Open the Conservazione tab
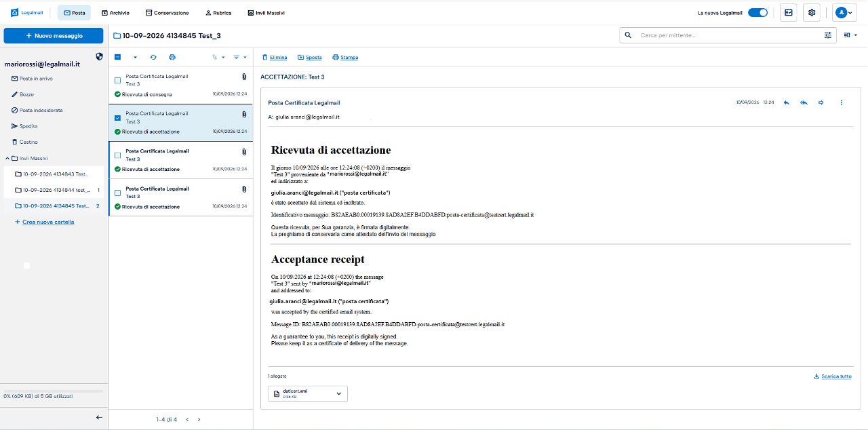The width and height of the screenshot is (868, 430). [167, 13]
